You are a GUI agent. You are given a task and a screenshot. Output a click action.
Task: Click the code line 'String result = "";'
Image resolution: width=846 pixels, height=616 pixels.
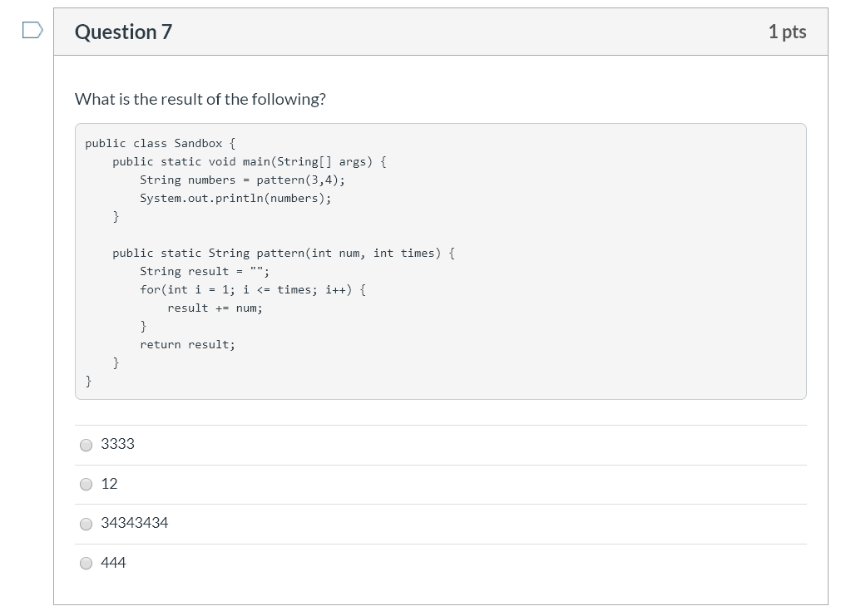click(x=205, y=271)
